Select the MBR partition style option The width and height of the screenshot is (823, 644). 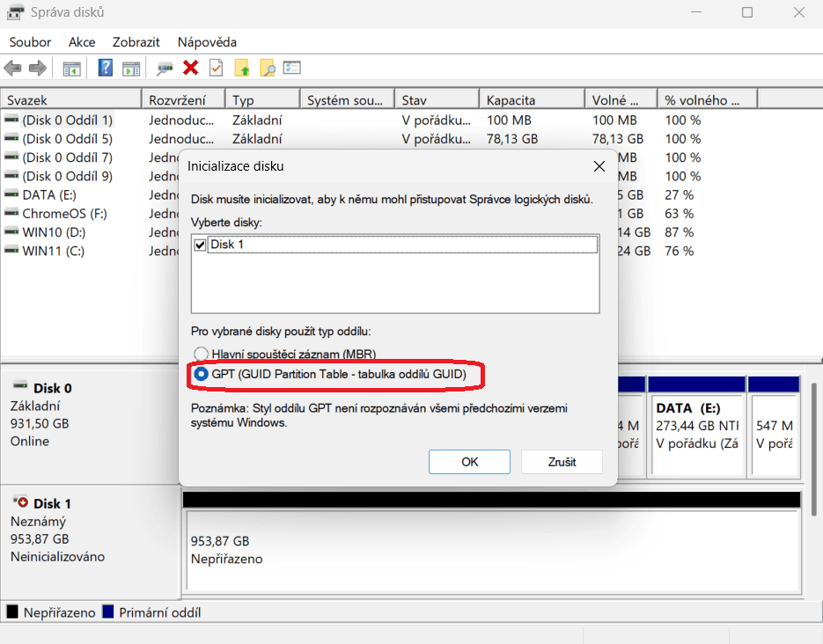pos(201,355)
